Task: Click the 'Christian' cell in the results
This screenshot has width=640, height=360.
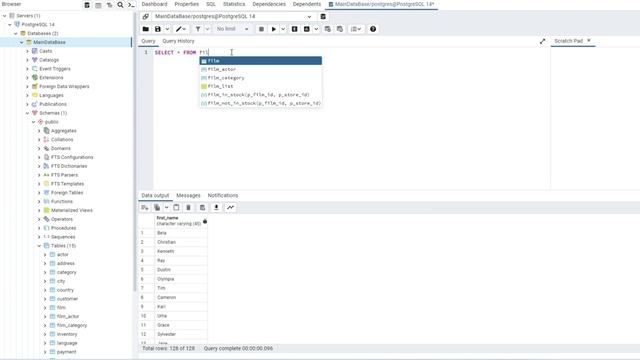Action: (181, 242)
